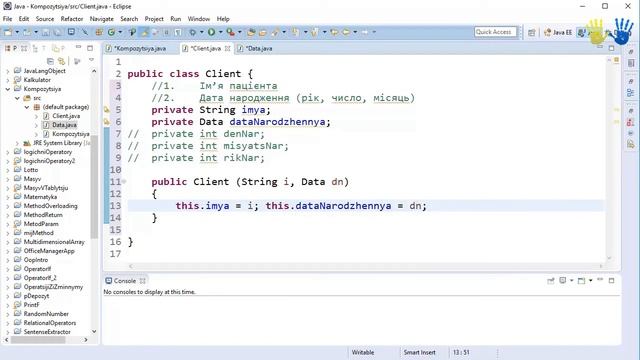Open the Package Explorer view menu triangle
Image resolution: width=640 pixels, height=360 pixels.
click(x=91, y=60)
